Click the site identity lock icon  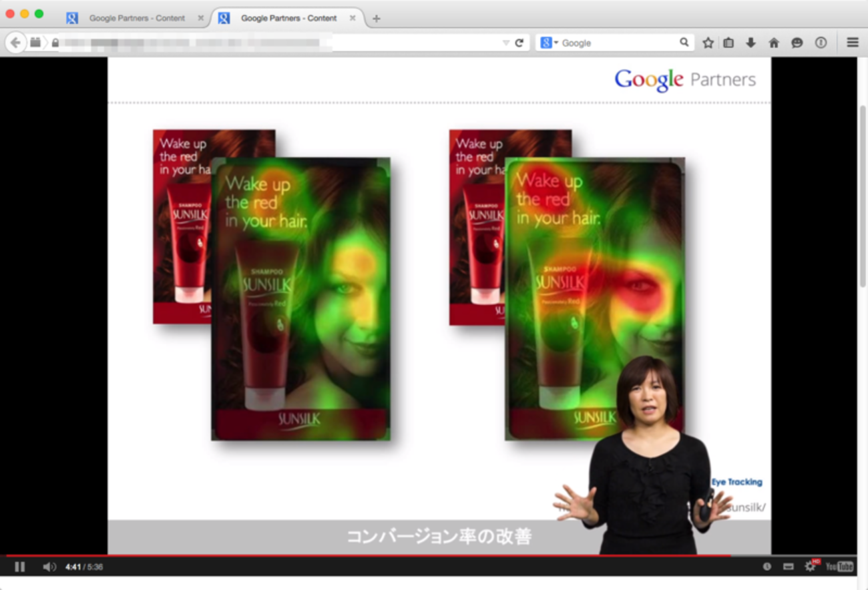click(55, 43)
